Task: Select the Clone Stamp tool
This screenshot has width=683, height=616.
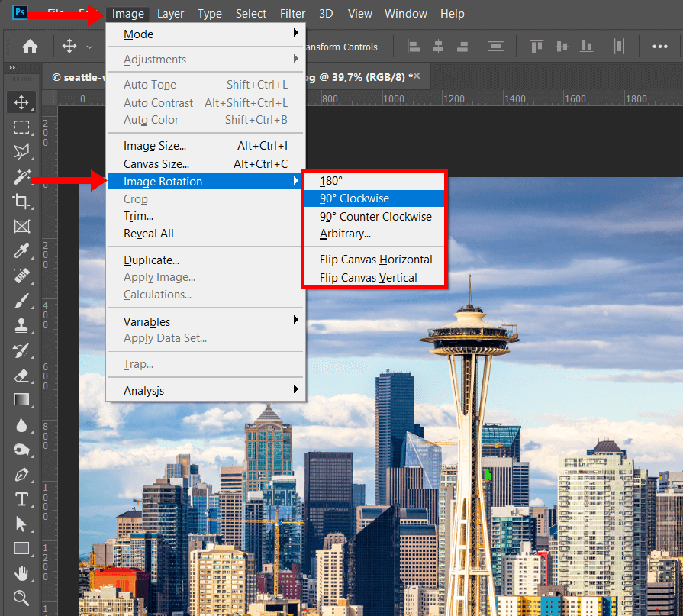Action: pos(23,325)
